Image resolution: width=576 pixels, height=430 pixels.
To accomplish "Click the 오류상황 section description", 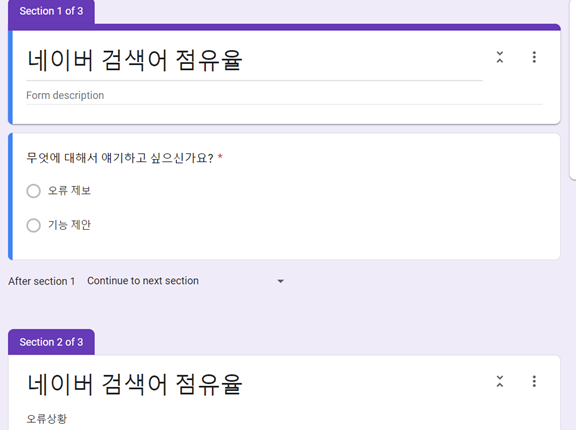I will click(x=47, y=419).
